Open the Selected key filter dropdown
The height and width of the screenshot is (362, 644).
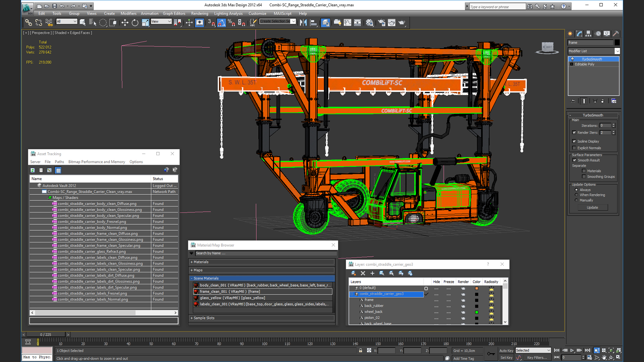[533, 350]
